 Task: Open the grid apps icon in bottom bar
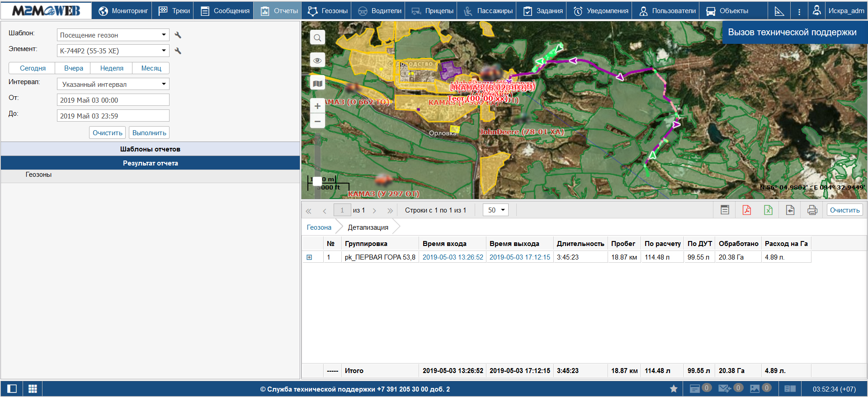(33, 389)
